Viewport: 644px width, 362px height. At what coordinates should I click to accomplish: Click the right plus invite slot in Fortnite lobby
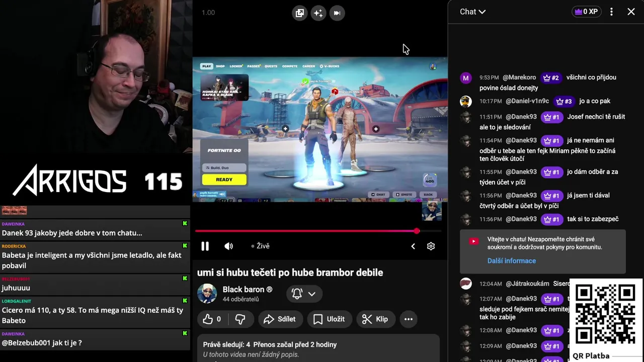tap(376, 129)
